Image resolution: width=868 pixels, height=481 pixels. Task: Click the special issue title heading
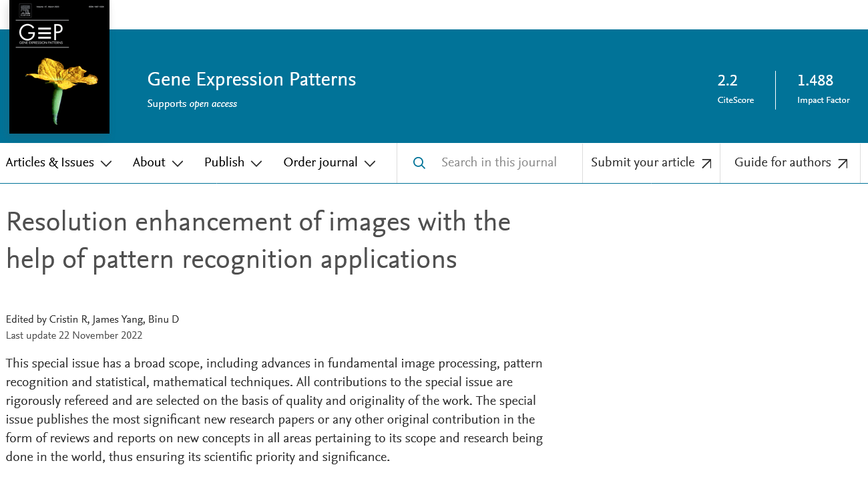258,240
